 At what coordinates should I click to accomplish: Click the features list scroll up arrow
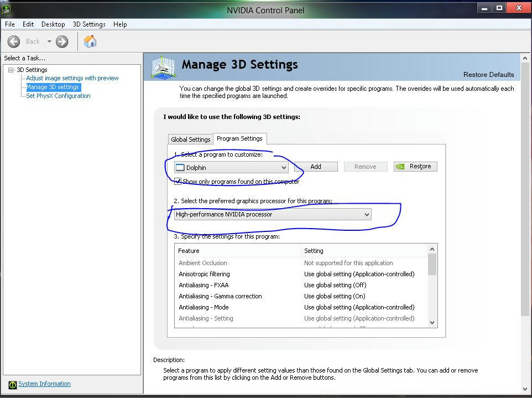coord(432,249)
